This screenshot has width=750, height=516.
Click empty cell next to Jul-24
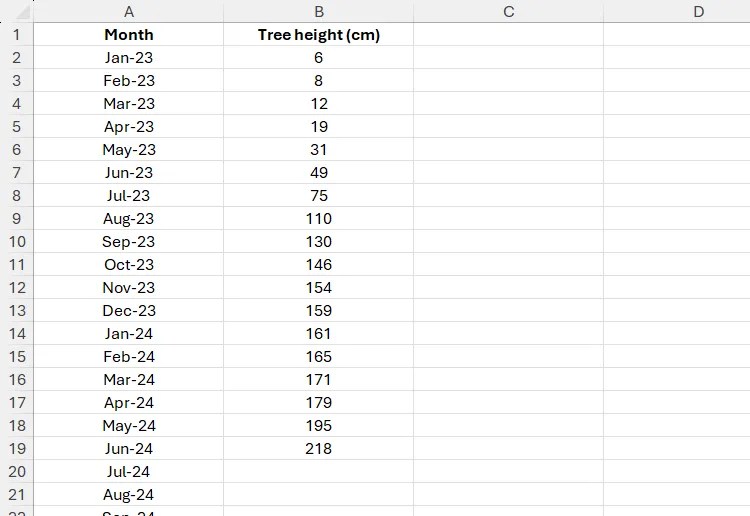pos(319,472)
